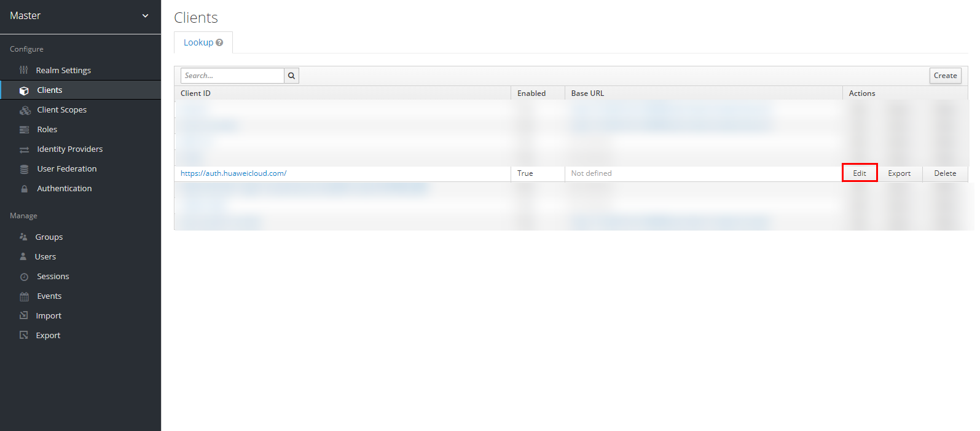Image resolution: width=980 pixels, height=431 pixels.
Task: Switch to the Lookup tab
Action: pyautogui.click(x=198, y=42)
